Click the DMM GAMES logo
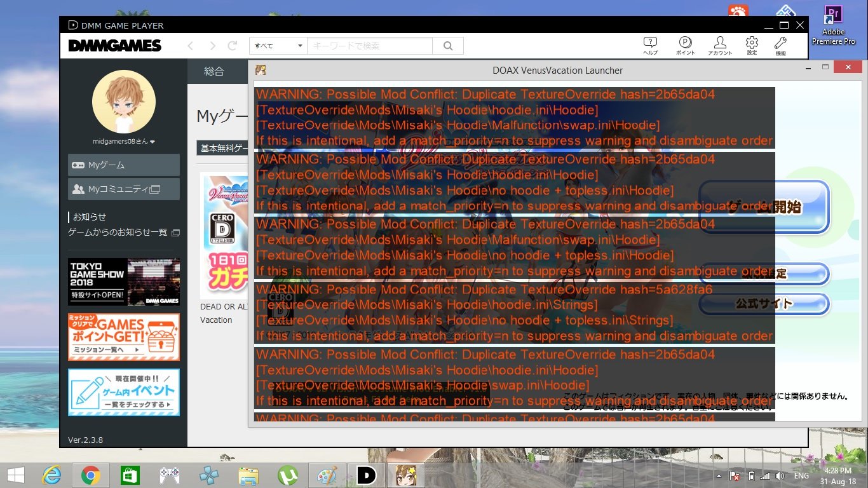The image size is (868, 488). pyautogui.click(x=114, y=46)
